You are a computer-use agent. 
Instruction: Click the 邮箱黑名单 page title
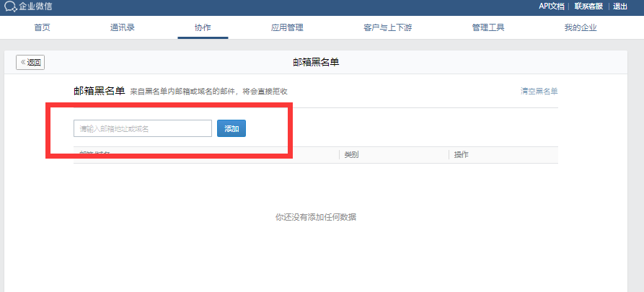coord(316,63)
